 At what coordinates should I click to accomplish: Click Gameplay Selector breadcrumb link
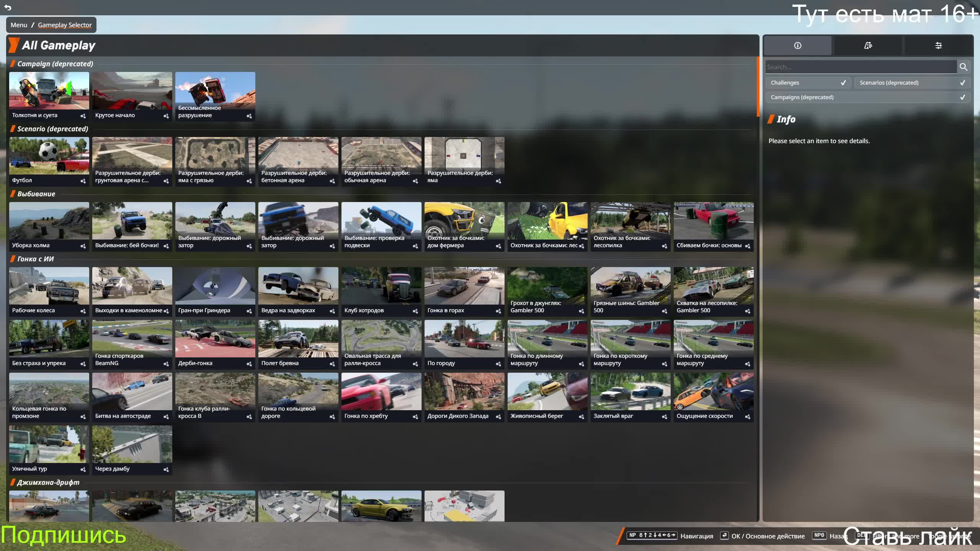[x=65, y=25]
